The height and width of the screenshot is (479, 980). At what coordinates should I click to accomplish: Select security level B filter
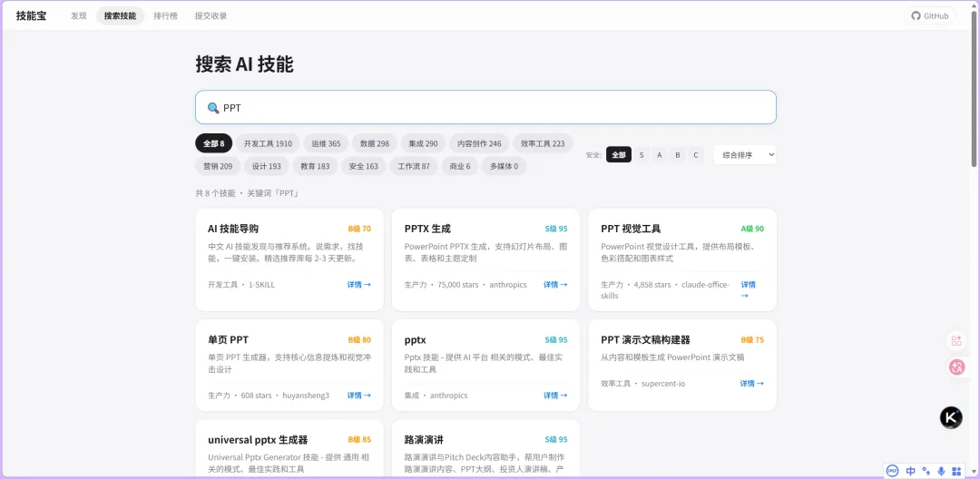pos(678,155)
